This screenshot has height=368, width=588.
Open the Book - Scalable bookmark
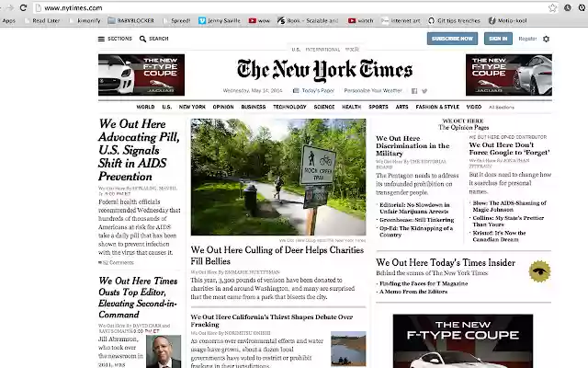point(308,20)
